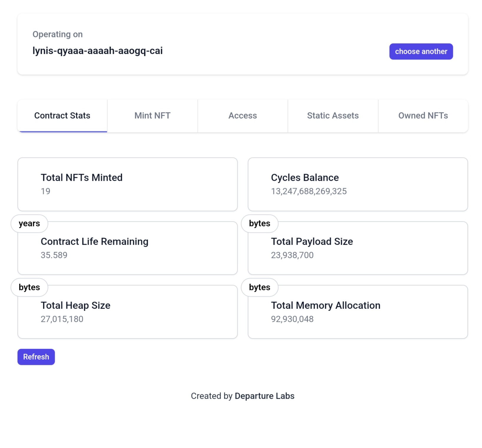Open the Departure Labs link
482x448 pixels.
click(x=264, y=396)
